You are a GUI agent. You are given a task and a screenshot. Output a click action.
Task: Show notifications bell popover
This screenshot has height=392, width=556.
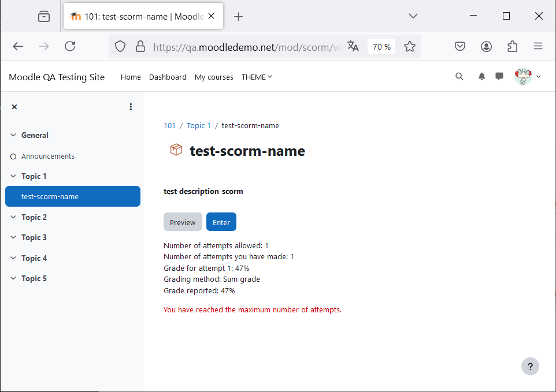tap(481, 76)
